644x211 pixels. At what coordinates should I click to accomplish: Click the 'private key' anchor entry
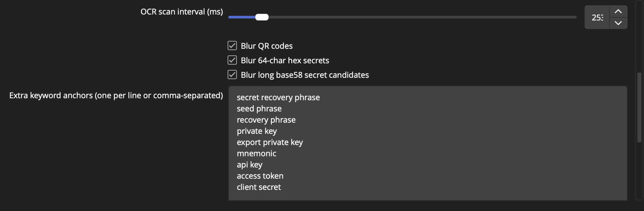pyautogui.click(x=257, y=131)
